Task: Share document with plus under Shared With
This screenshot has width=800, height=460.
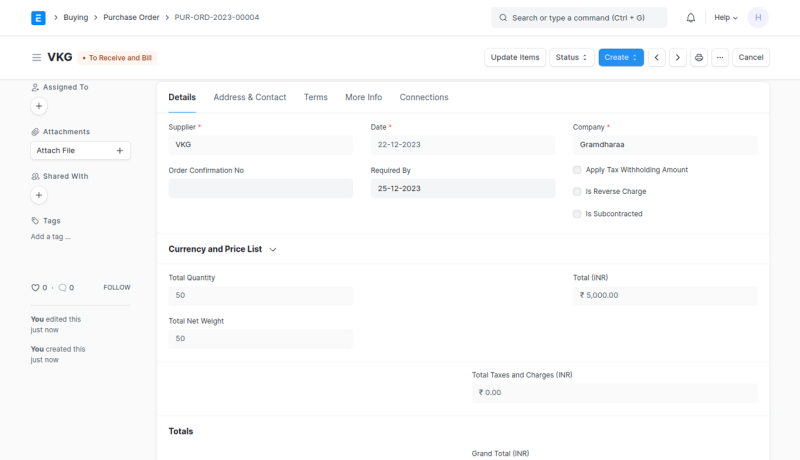Action: 39,195
